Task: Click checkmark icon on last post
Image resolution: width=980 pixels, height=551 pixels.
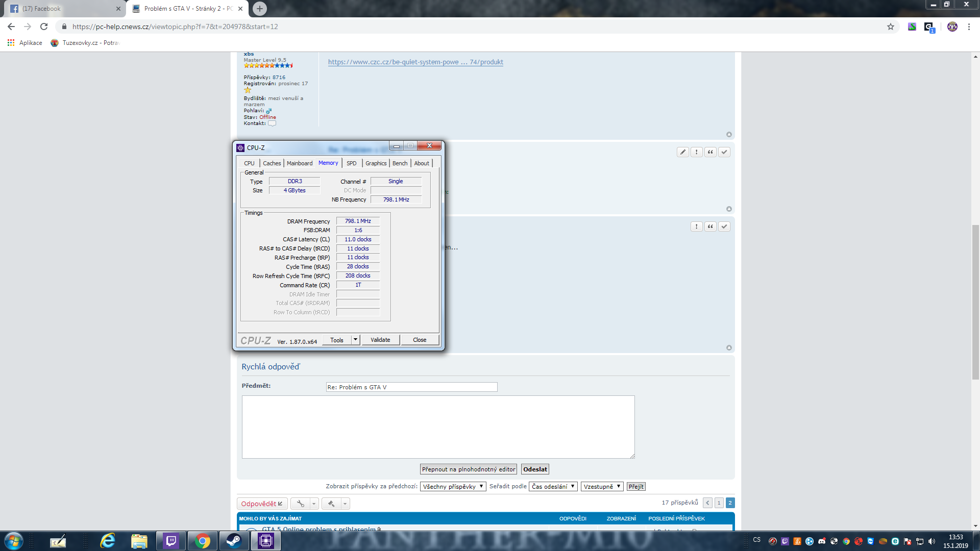Action: [x=724, y=227]
